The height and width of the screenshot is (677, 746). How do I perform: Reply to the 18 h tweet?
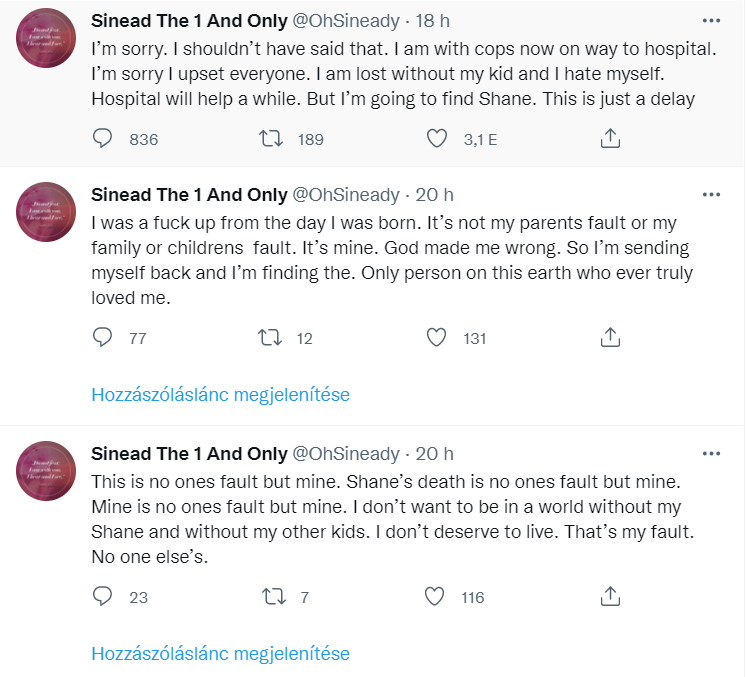click(x=102, y=139)
